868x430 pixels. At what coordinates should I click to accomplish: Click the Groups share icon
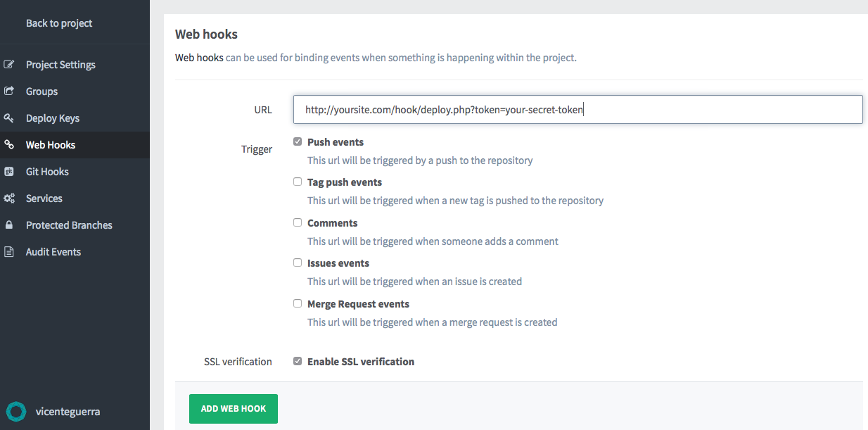(x=9, y=91)
